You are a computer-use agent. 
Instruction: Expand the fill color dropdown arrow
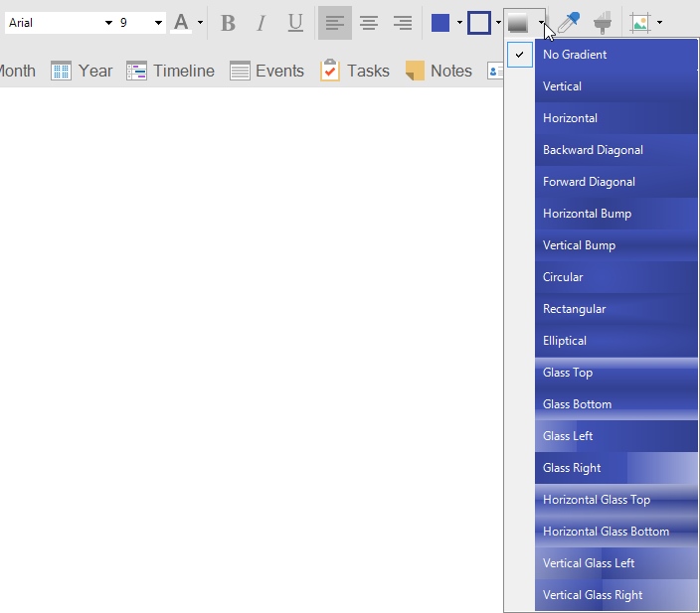point(459,23)
